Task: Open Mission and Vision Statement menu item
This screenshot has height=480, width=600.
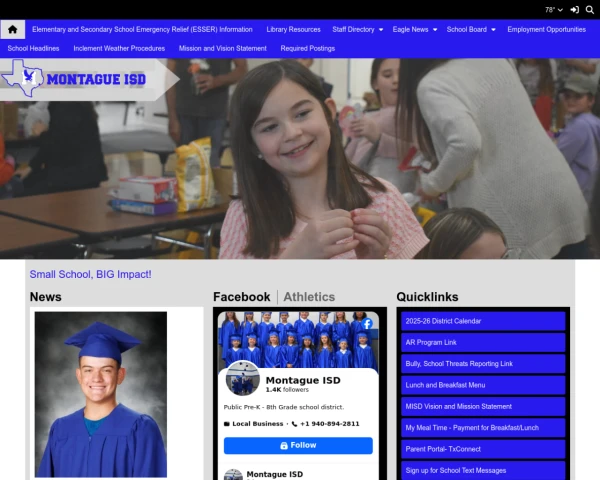Action: tap(223, 49)
